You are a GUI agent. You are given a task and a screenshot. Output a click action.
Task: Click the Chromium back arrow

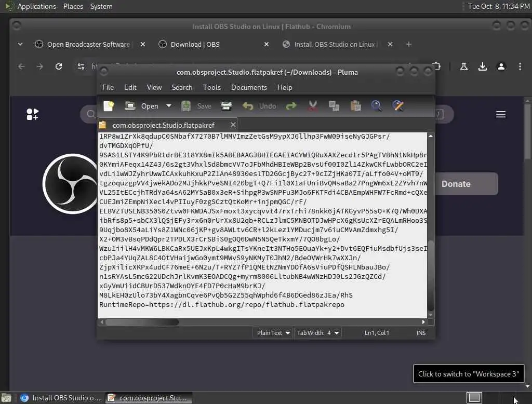(x=21, y=66)
